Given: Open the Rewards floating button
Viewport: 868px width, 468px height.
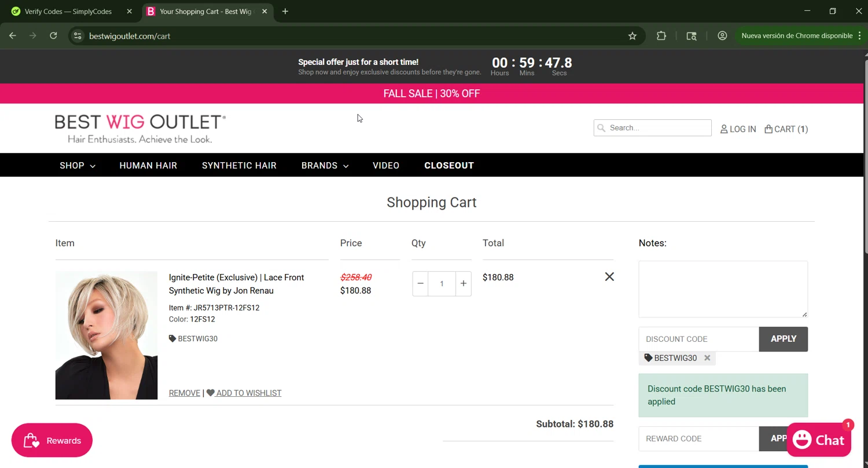Looking at the screenshot, I should [52, 440].
